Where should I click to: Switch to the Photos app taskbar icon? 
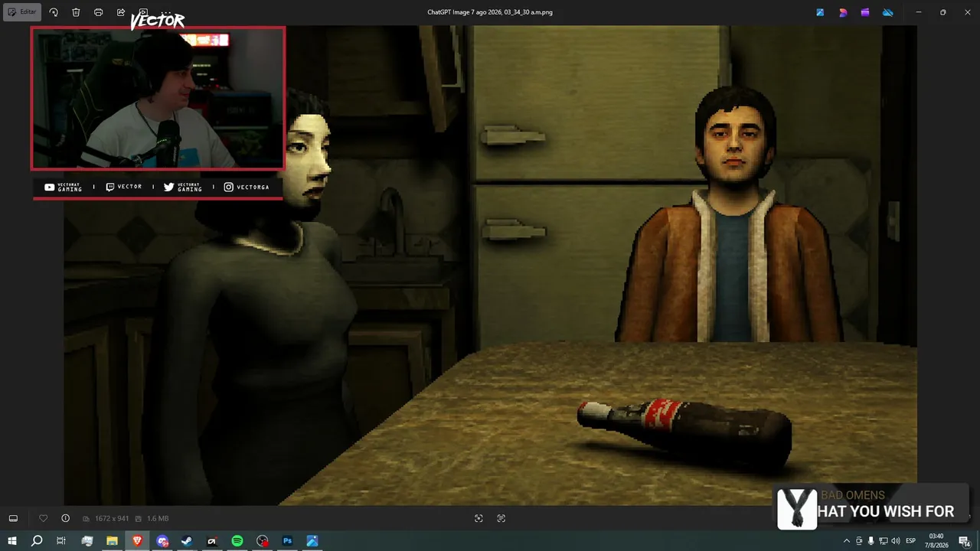point(312,541)
